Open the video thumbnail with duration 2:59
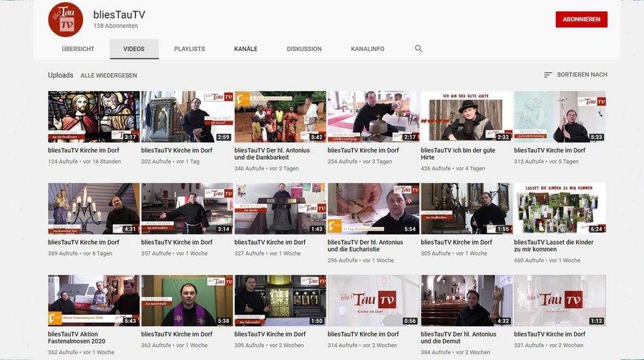Screen dimensions: 644x360 (x=187, y=117)
